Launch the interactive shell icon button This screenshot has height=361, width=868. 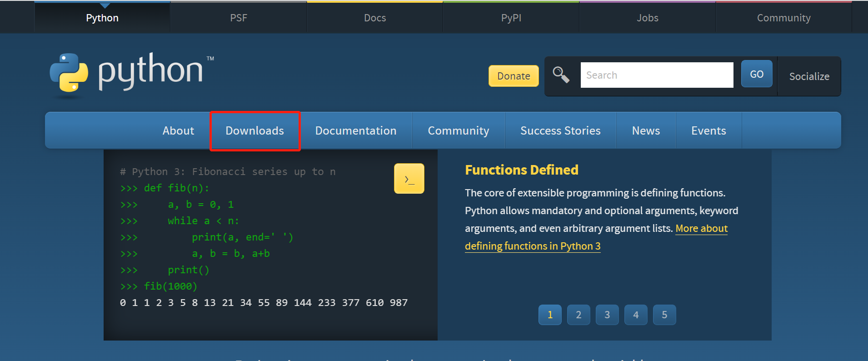[409, 179]
